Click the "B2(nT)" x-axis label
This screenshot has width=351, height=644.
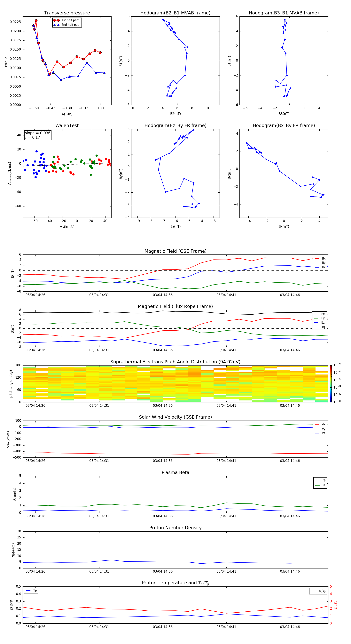pos(175,114)
